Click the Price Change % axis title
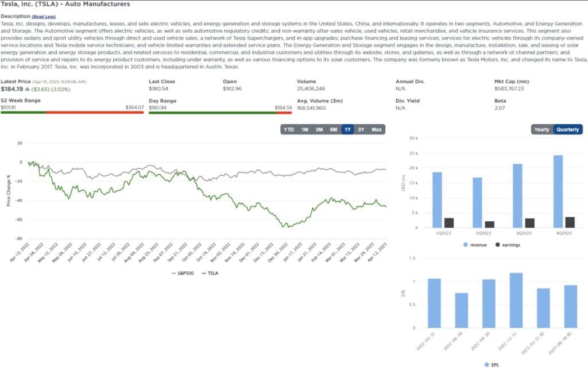 pos(8,191)
